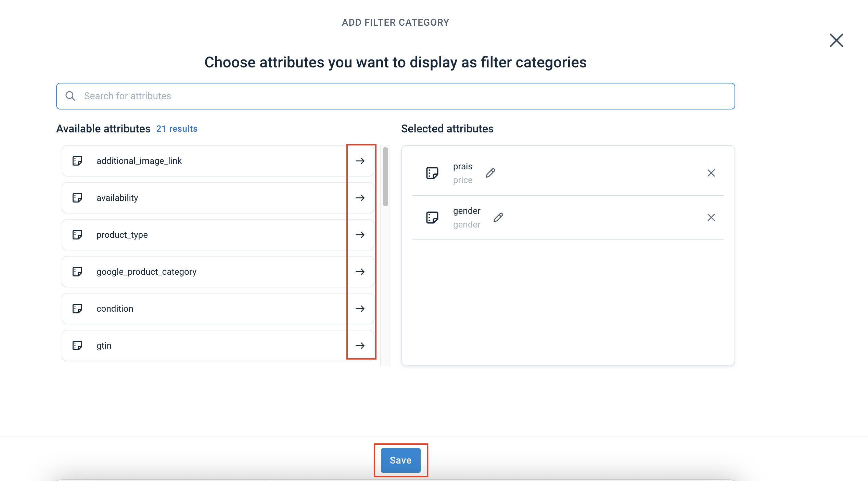The width and height of the screenshot is (868, 481).
Task: Add gtin using its arrow
Action: 360,346
